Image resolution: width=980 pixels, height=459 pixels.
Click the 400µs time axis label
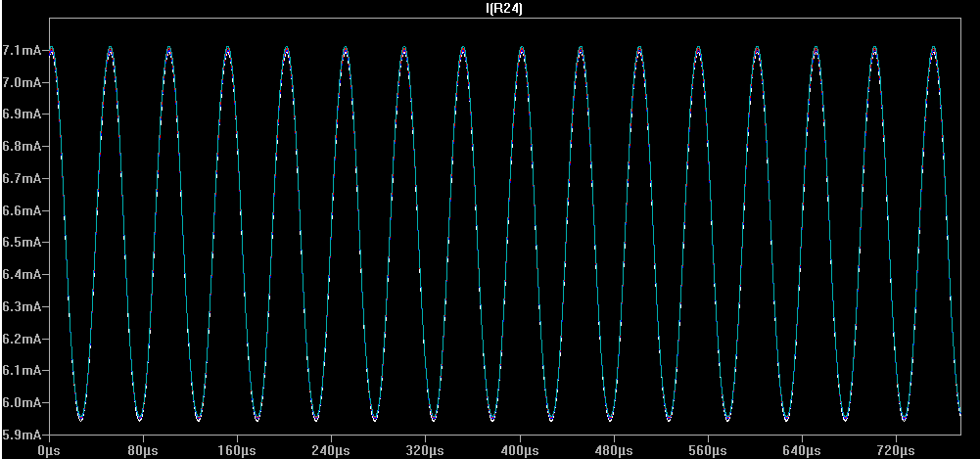[520, 449]
